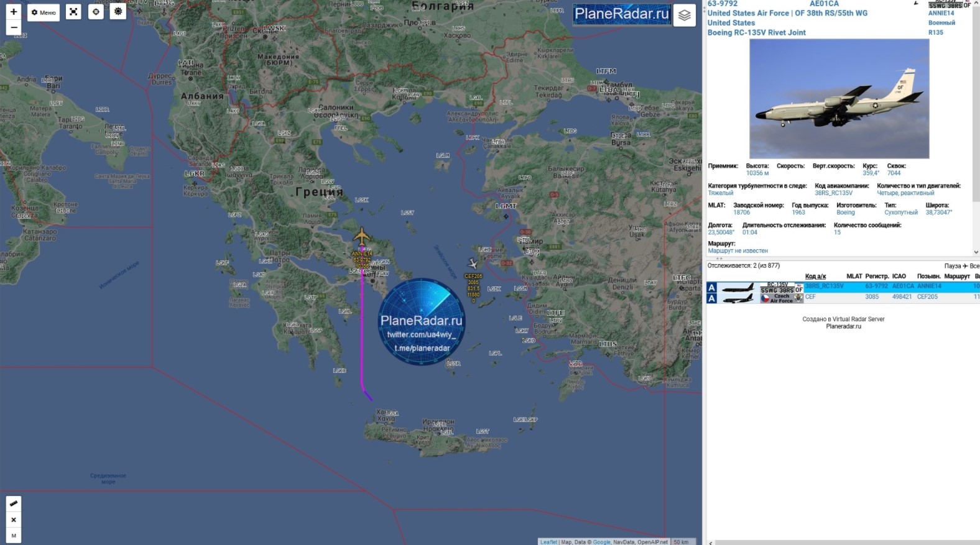Toggle fullscreen map view
The image size is (980, 545).
pyautogui.click(x=73, y=12)
